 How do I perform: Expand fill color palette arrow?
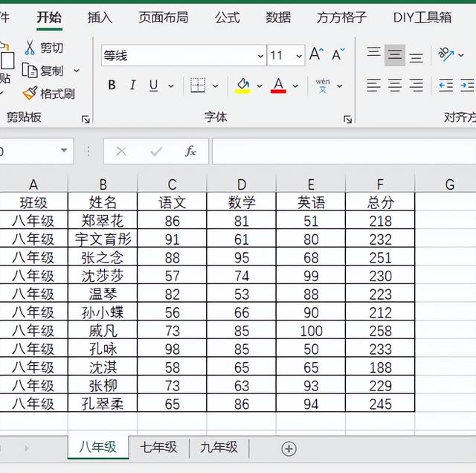[x=260, y=86]
